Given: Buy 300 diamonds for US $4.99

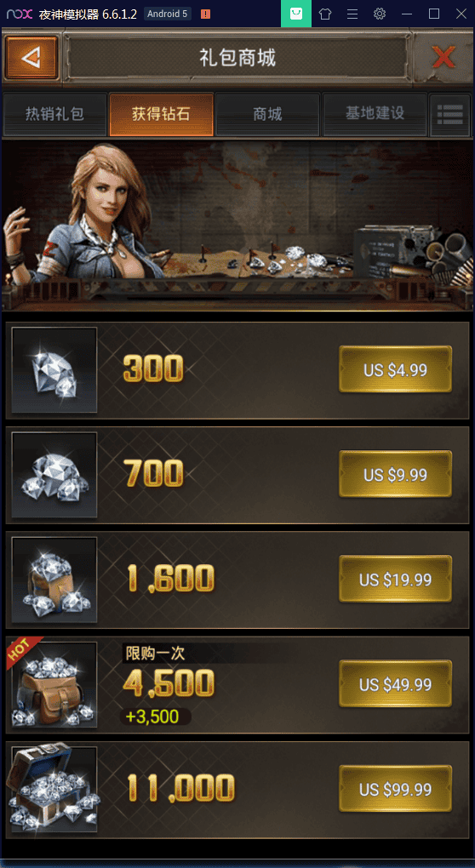Looking at the screenshot, I should (x=395, y=370).
